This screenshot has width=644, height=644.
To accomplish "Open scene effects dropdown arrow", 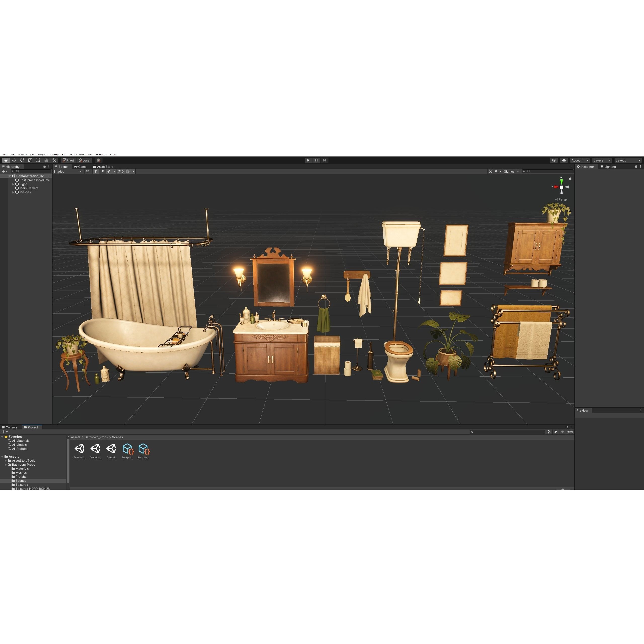I will [114, 171].
